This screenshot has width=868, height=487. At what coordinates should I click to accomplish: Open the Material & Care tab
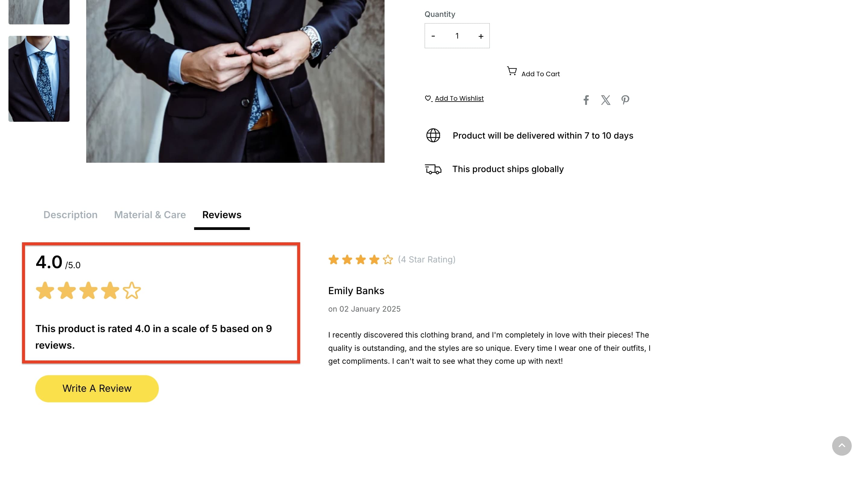pos(149,215)
